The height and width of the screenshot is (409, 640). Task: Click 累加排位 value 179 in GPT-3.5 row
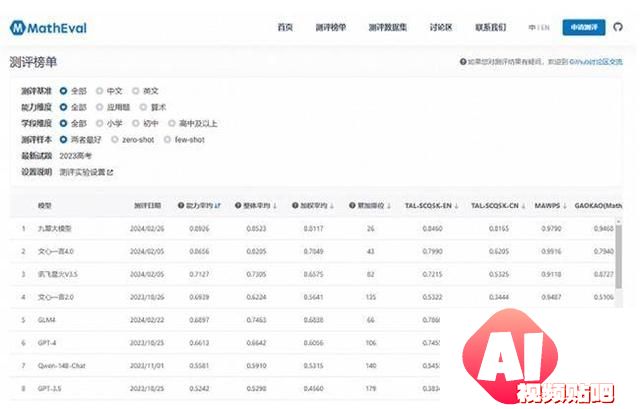pos(371,389)
